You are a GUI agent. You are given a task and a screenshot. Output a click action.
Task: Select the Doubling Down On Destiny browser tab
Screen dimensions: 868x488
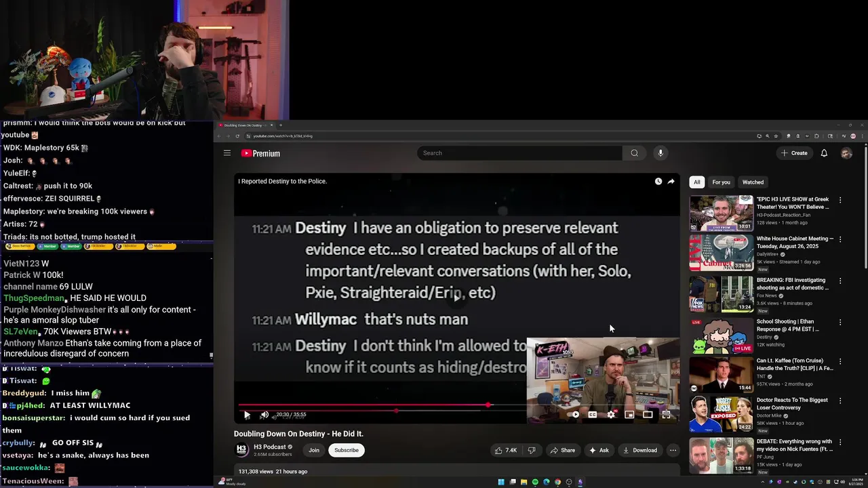click(x=245, y=125)
